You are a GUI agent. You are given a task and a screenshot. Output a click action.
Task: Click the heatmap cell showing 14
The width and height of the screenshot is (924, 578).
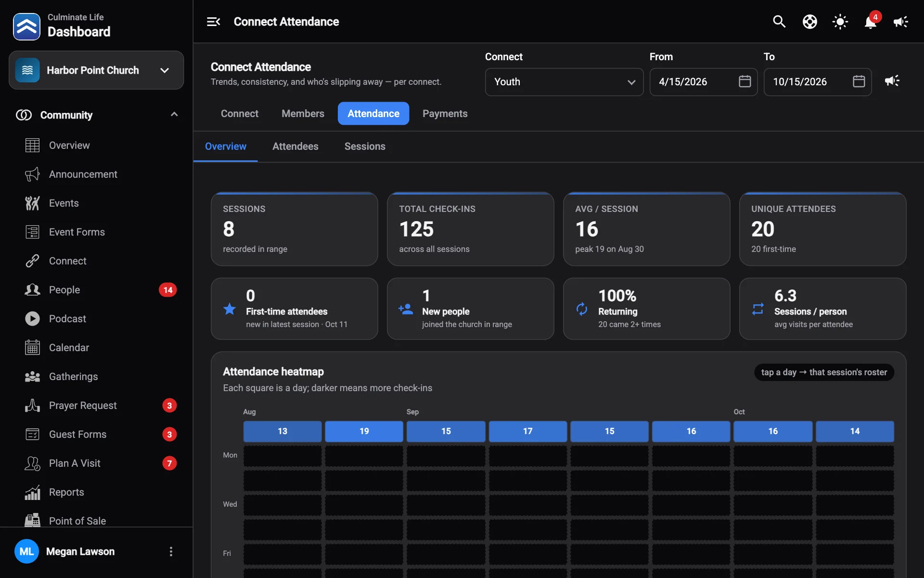855,431
